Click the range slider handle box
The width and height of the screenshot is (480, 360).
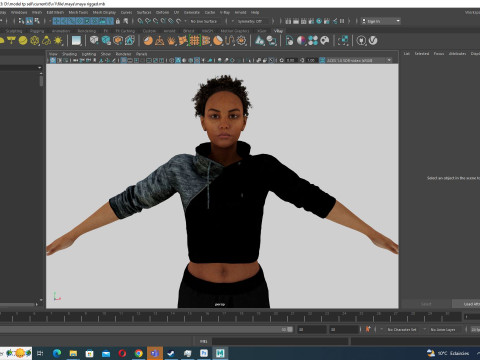[x=290, y=329]
